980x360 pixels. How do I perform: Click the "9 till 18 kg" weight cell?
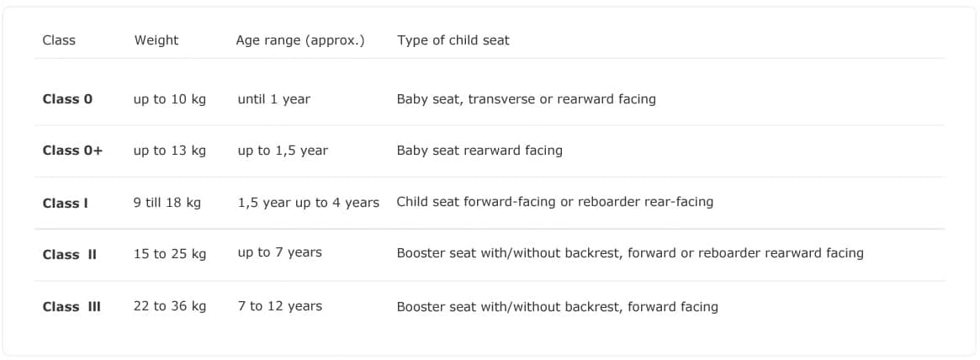(x=167, y=203)
